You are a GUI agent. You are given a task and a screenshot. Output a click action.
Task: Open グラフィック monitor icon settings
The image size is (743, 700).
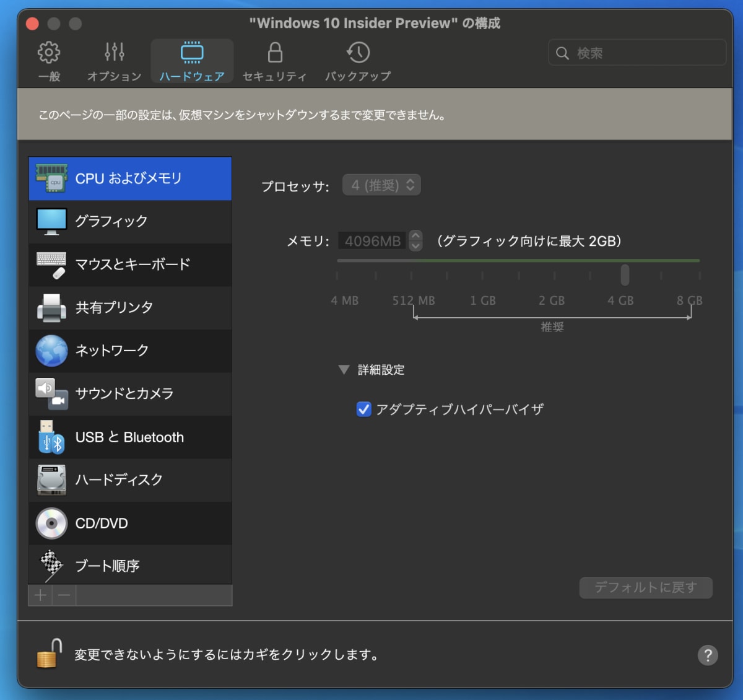click(x=51, y=222)
